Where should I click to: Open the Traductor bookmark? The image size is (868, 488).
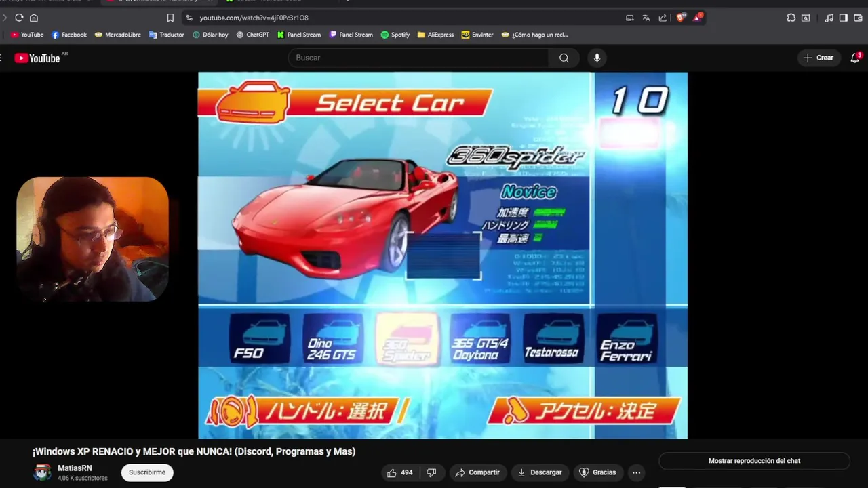pyautogui.click(x=167, y=35)
